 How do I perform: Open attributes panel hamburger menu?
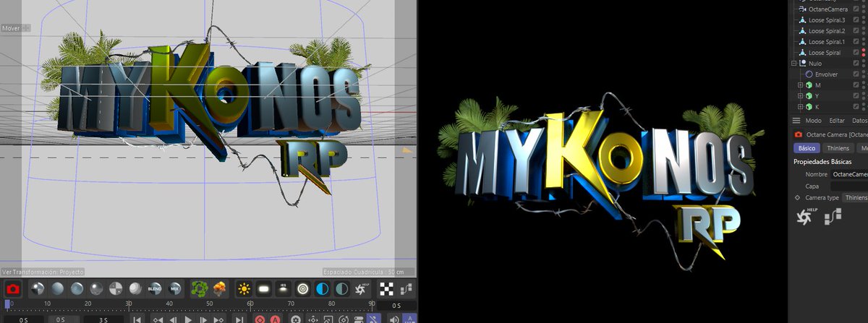click(x=796, y=121)
